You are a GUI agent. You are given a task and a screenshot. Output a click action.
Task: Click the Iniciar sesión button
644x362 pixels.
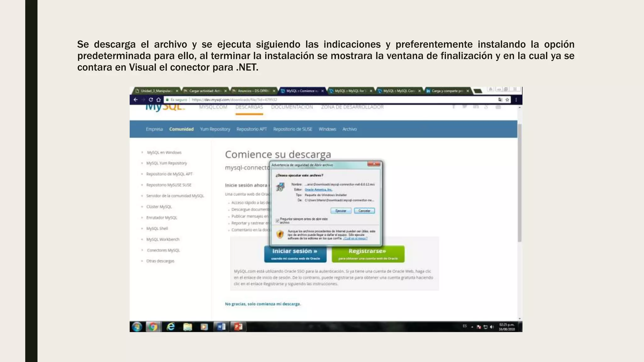[295, 254]
